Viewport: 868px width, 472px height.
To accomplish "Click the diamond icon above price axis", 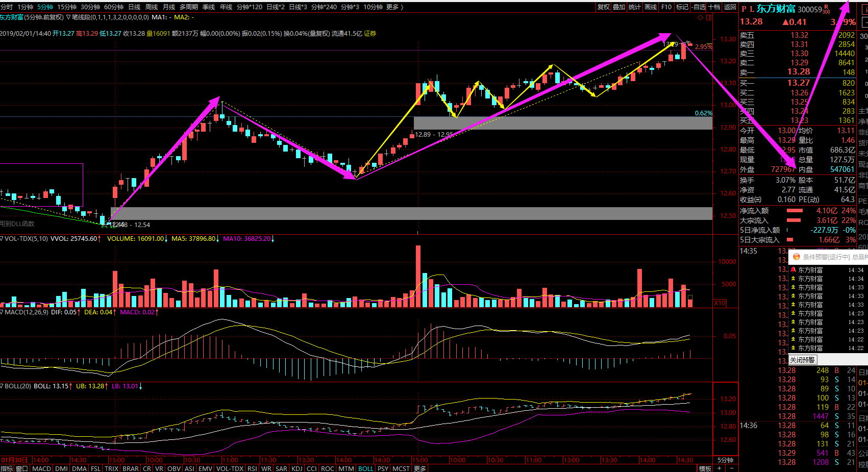I will (x=700, y=18).
